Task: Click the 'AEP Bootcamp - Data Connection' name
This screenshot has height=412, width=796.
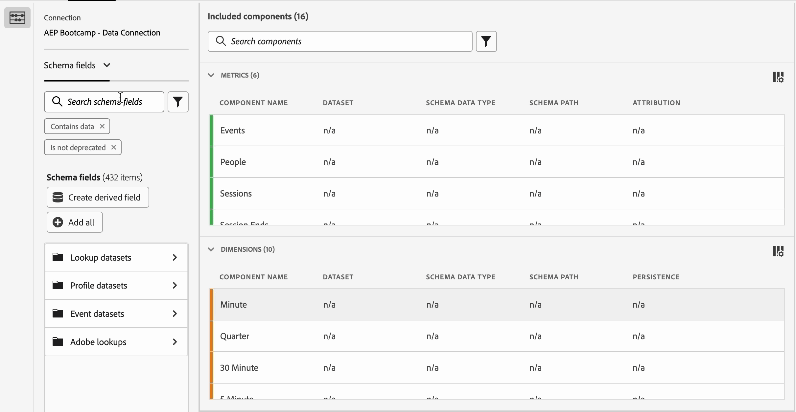Action: coord(102,33)
